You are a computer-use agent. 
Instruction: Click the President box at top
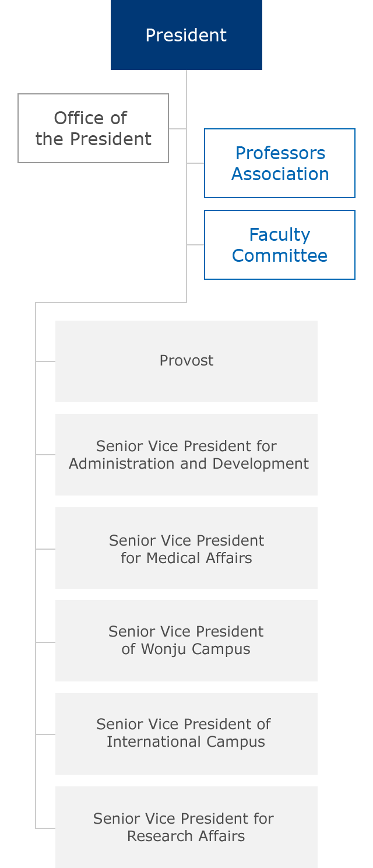(x=186, y=35)
